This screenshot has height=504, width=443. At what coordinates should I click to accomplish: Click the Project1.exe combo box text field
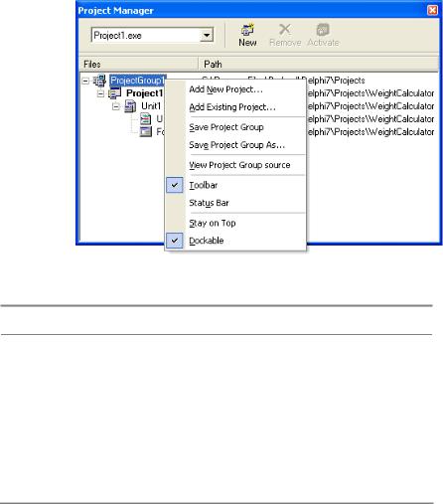[146, 35]
